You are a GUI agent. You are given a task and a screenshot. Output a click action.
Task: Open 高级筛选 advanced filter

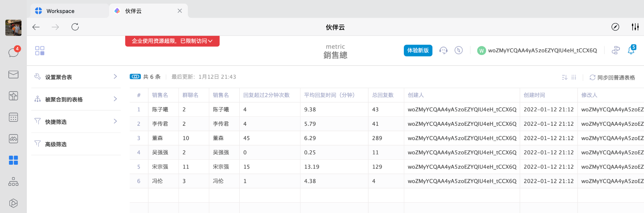pyautogui.click(x=56, y=144)
